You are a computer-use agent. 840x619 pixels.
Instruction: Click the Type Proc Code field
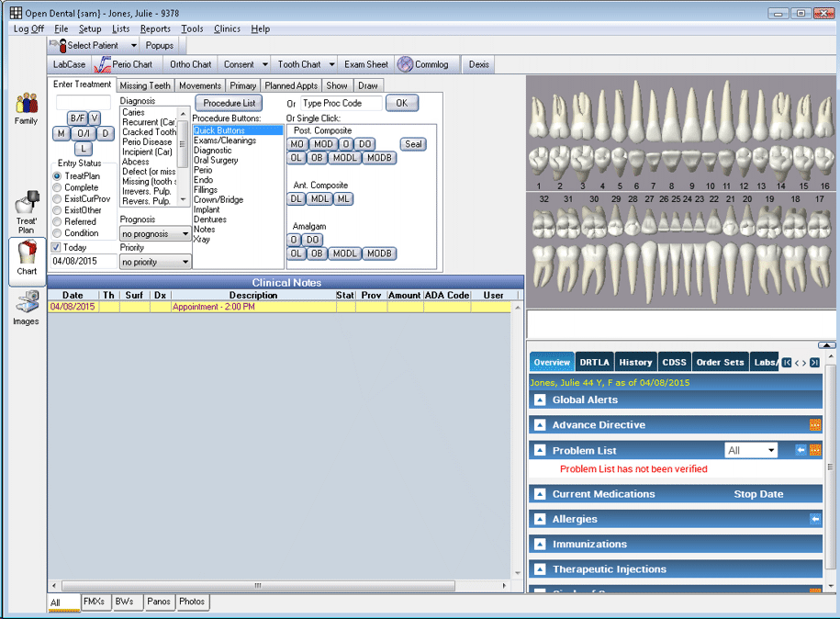click(x=341, y=103)
